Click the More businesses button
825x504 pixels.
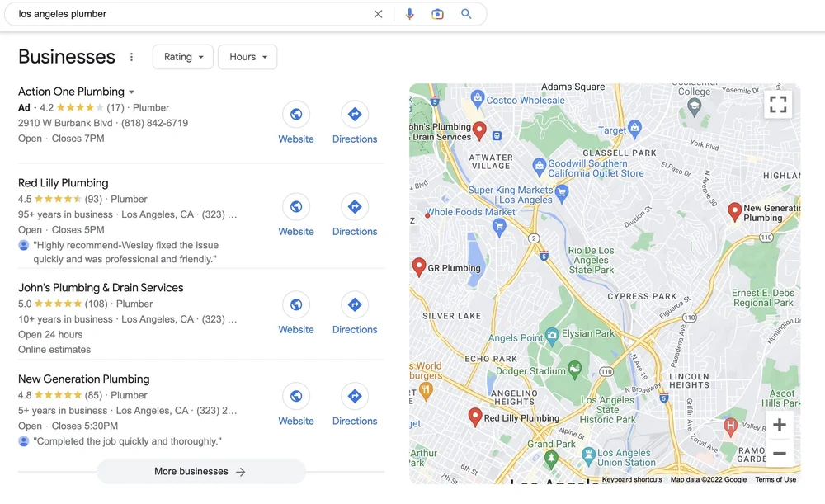tap(200, 471)
